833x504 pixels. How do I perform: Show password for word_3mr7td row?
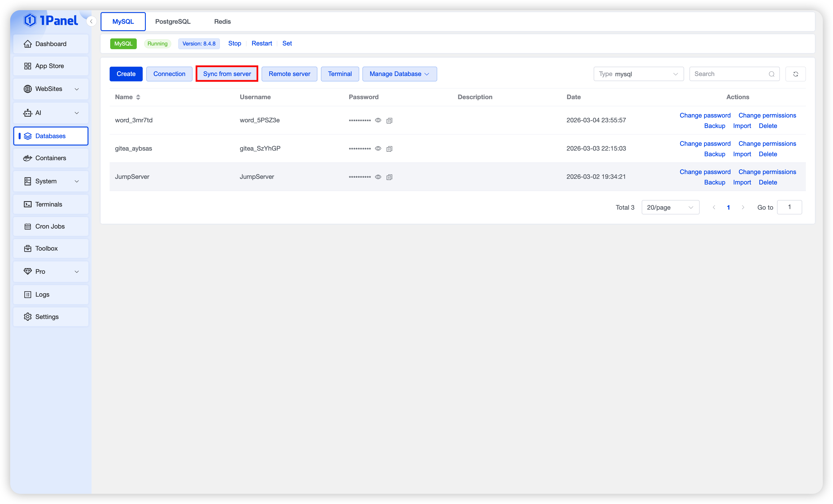coord(378,120)
